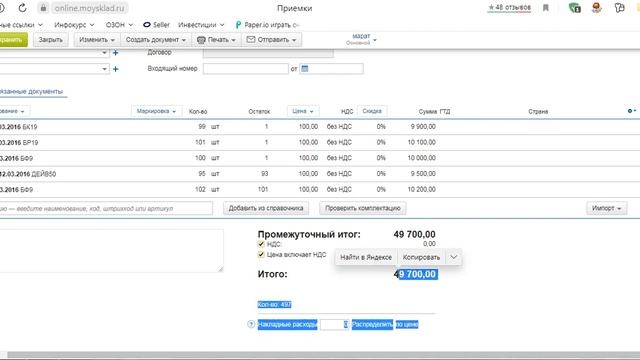Expand the Маркировка column dropdown

click(156, 111)
